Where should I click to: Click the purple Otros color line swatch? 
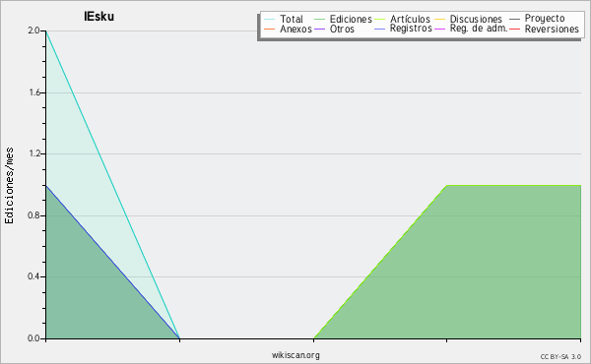[319, 29]
